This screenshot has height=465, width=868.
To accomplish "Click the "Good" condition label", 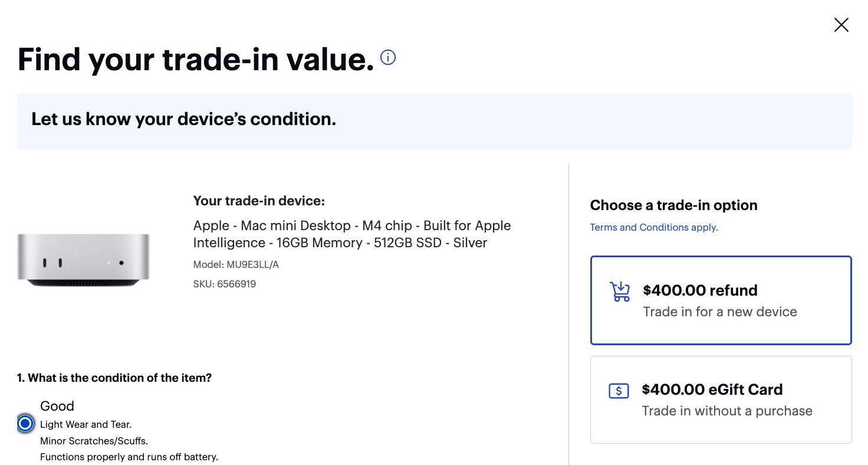I will click(57, 406).
